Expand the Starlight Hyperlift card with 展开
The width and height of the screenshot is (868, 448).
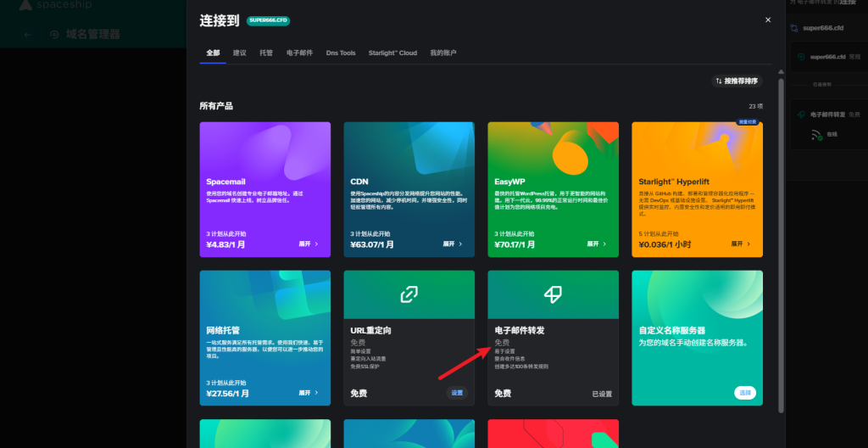point(741,244)
